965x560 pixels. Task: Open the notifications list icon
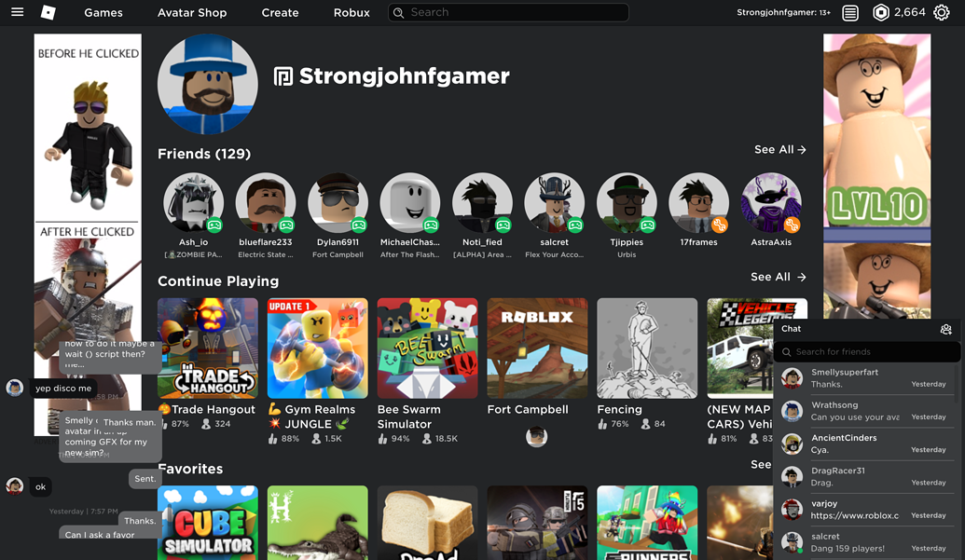pos(848,13)
